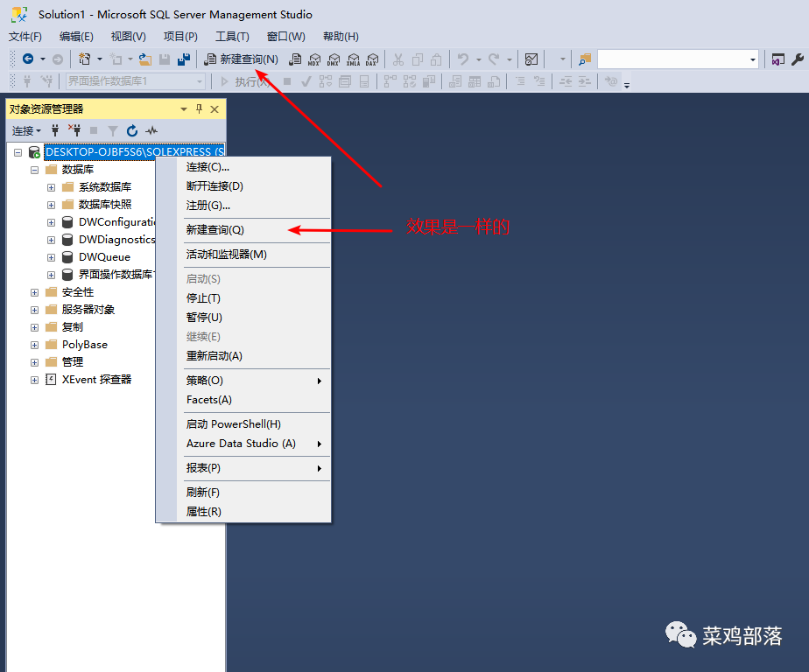This screenshot has height=672, width=809.
Task: Expand the 系统数据库 folder
Action: click(51, 187)
